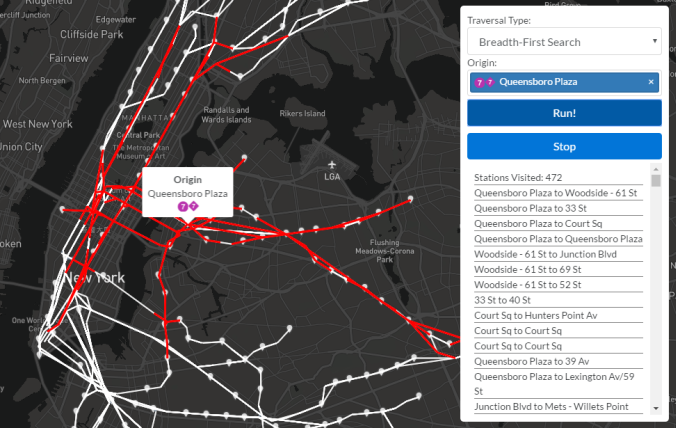Click the LGA airport plane icon on map
The height and width of the screenshot is (428, 676).
[x=332, y=165]
